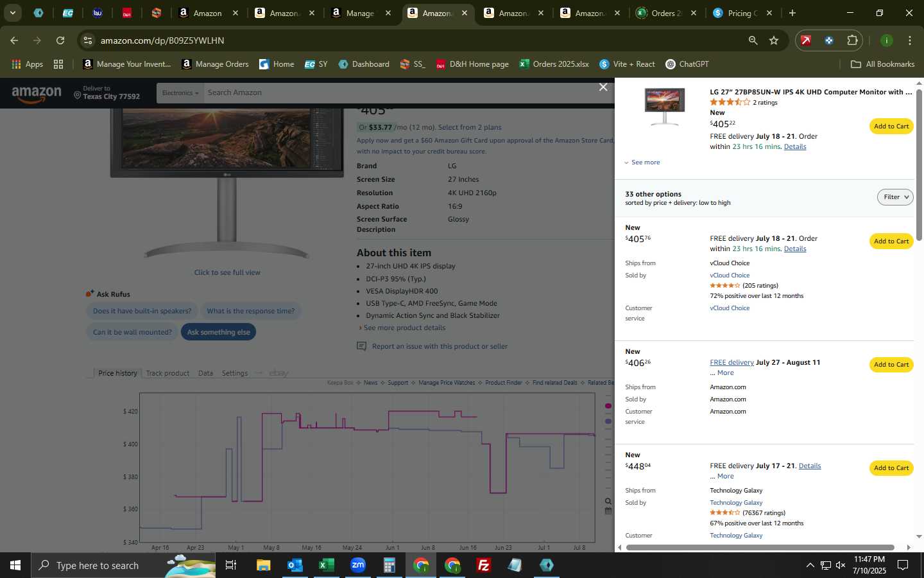Screen dimensions: 924x578
Task: Change the Deliver to Texas City location
Action: [x=107, y=93]
